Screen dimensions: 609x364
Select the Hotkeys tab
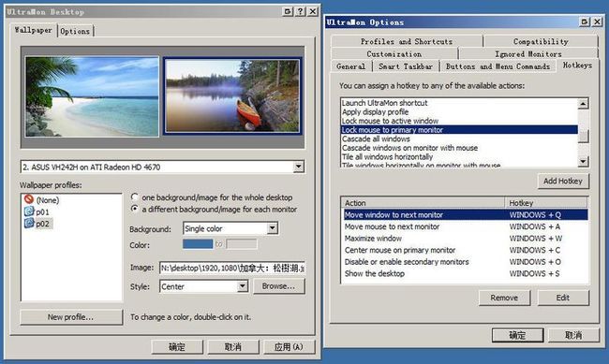577,66
